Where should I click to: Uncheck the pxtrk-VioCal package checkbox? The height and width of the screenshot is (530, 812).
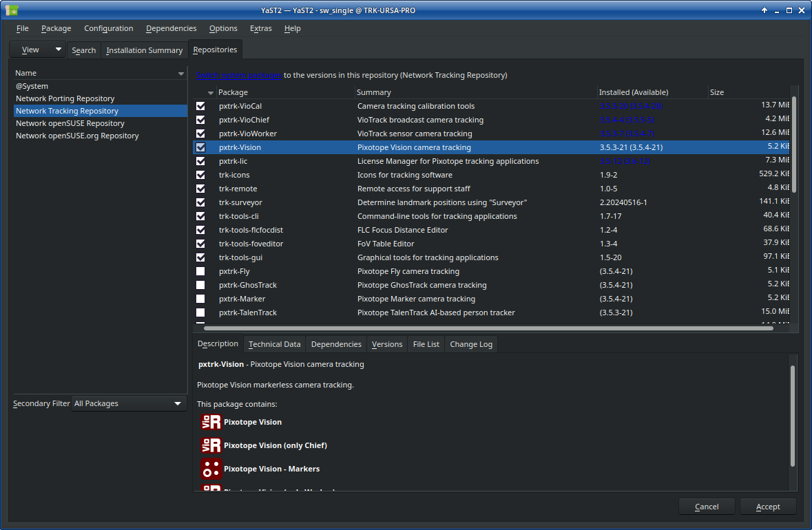pyautogui.click(x=200, y=106)
